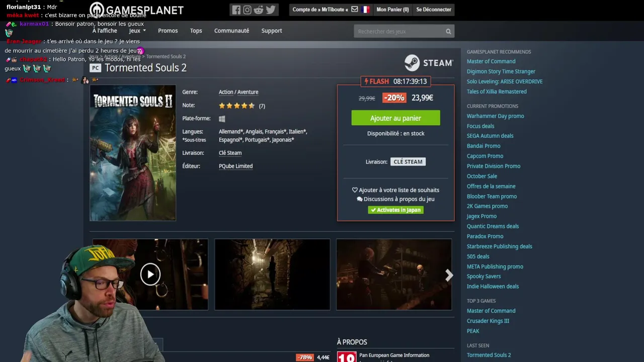The width and height of the screenshot is (644, 362).
Task: Open Indie Halloween deals link
Action: click(493, 286)
